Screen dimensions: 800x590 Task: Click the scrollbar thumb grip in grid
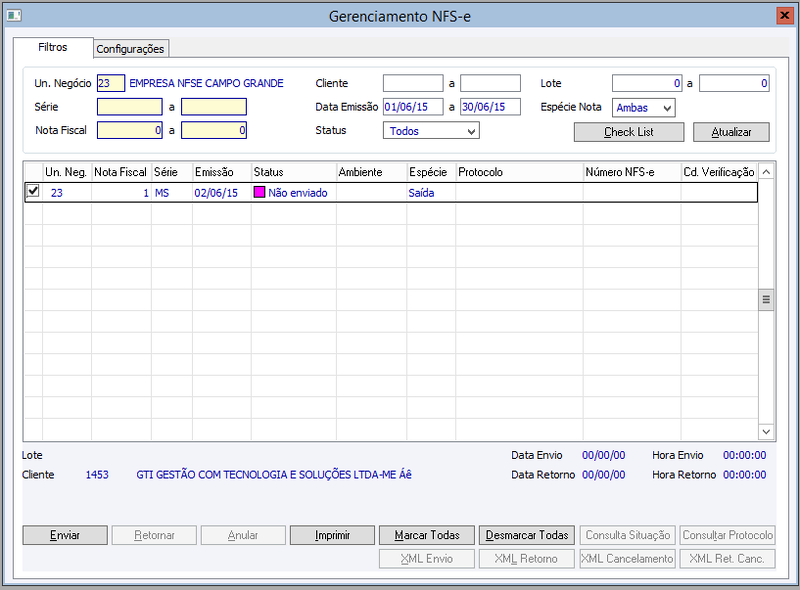[766, 300]
